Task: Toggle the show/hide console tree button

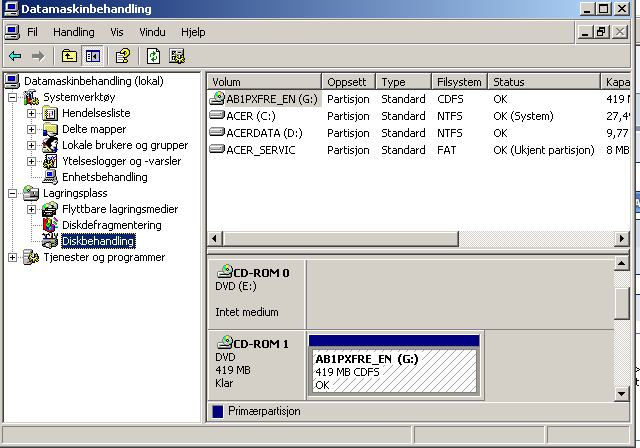Action: click(x=92, y=56)
